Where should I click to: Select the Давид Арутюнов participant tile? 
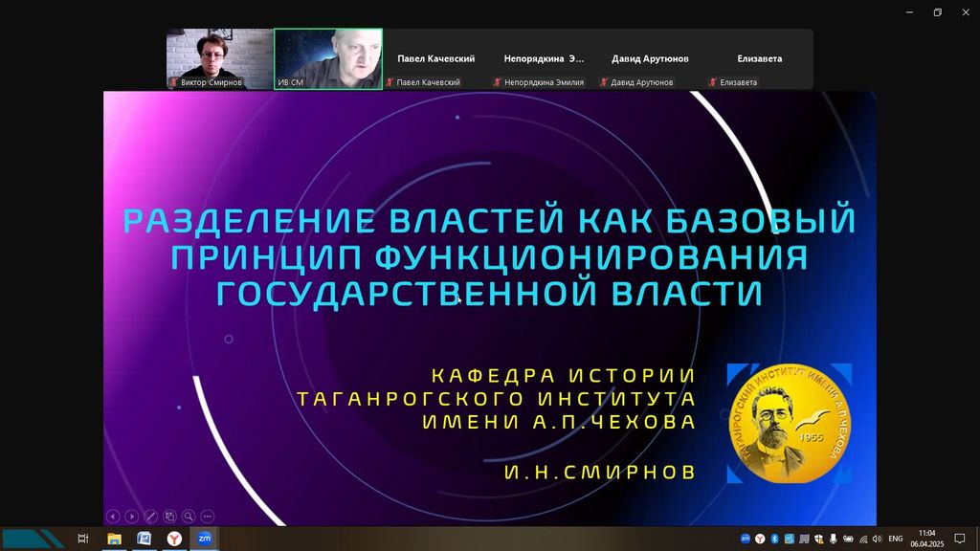pos(650,58)
